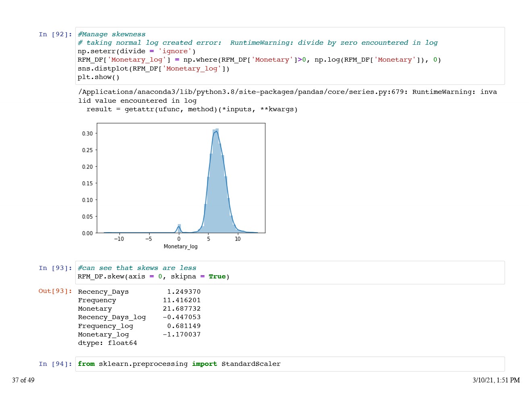Click the np.seterr(divide = 'ignore') line
The width and height of the screenshot is (532, 411).
point(136,51)
